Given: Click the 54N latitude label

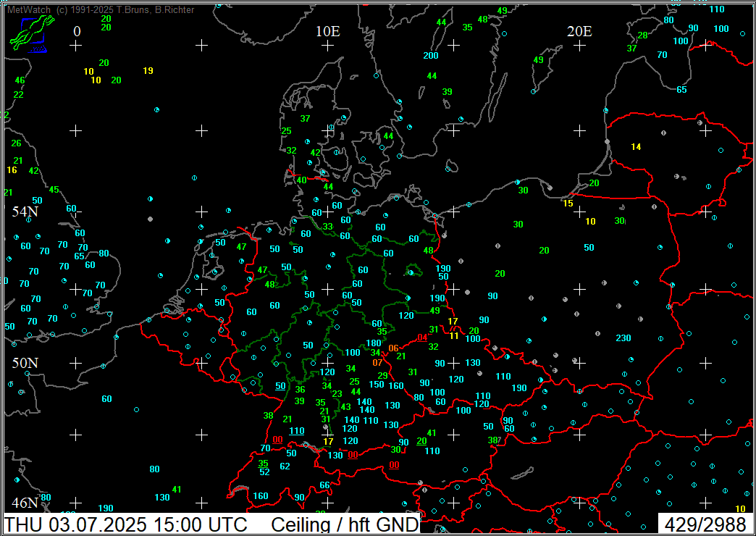Looking at the screenshot, I should pos(25,212).
